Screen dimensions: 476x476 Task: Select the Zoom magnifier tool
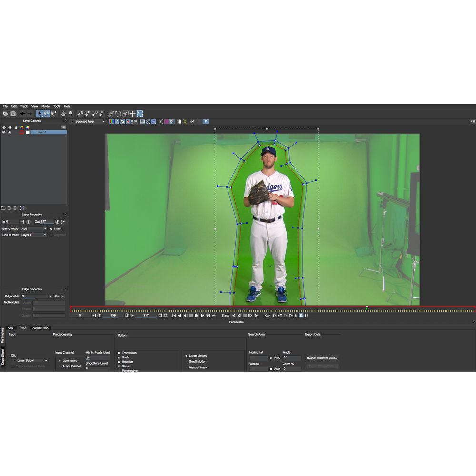[x=71, y=114]
